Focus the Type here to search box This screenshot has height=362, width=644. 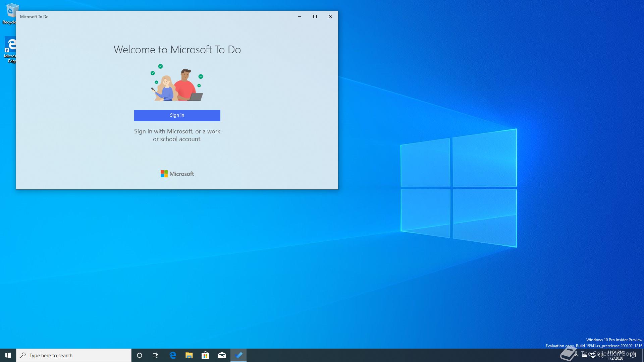74,355
